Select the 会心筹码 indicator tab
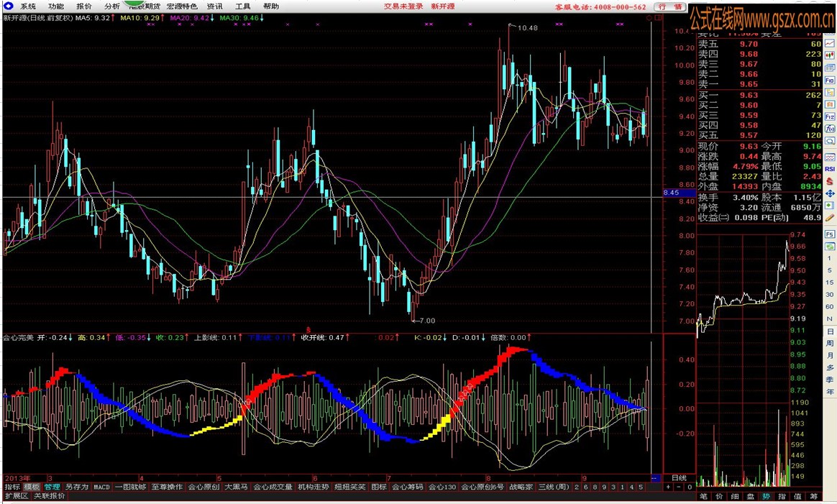The width and height of the screenshot is (837, 504). 407,487
